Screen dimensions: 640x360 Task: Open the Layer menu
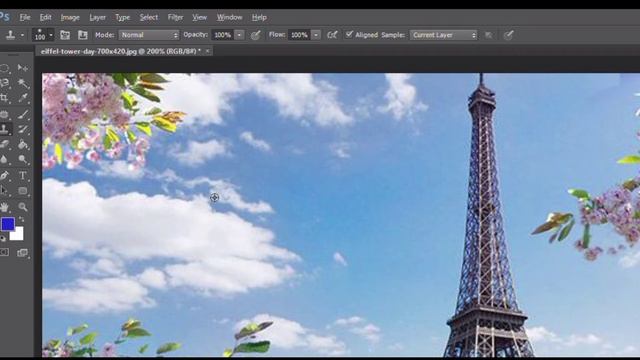coord(98,18)
